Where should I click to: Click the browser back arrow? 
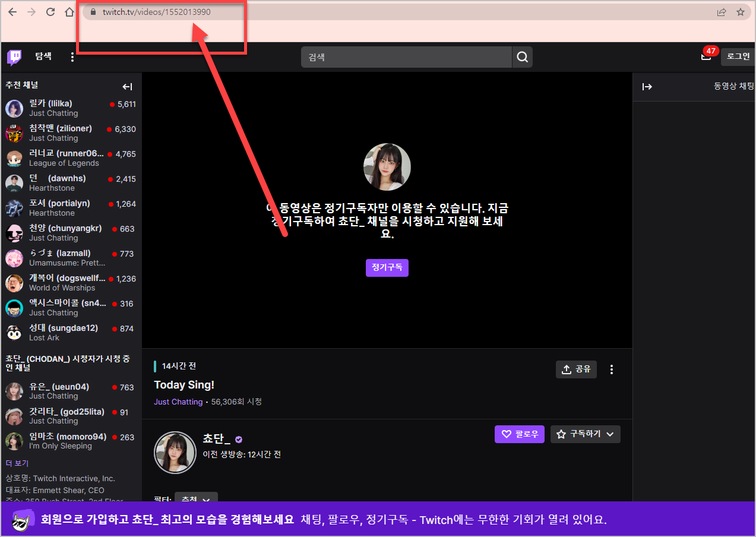click(12, 11)
